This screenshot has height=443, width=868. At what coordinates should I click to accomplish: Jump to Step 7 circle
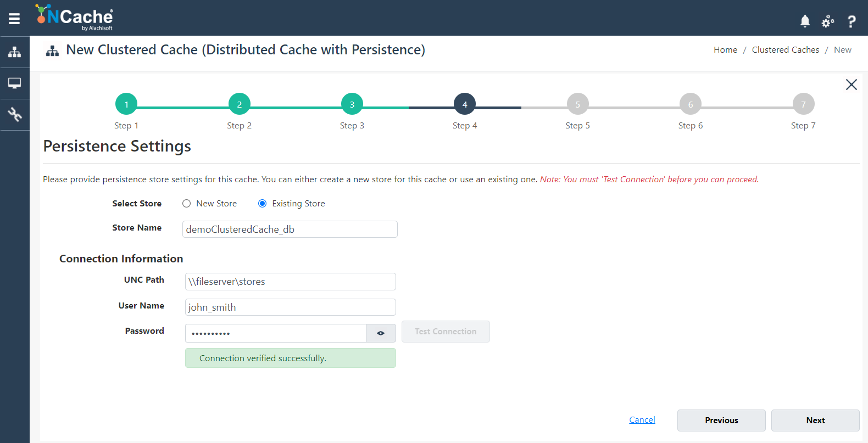(x=804, y=104)
